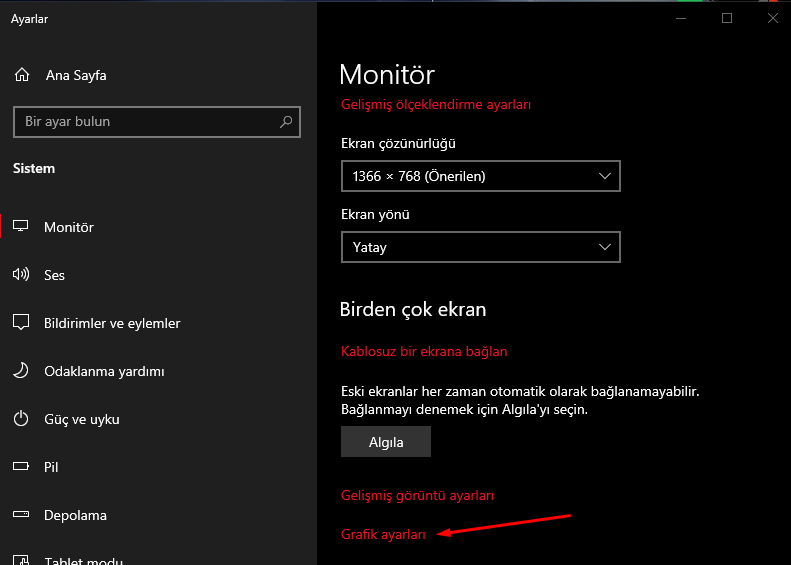The height and width of the screenshot is (565, 791).
Task: Open the Bildirimler ve eylemler notification icon
Action: (x=21, y=323)
